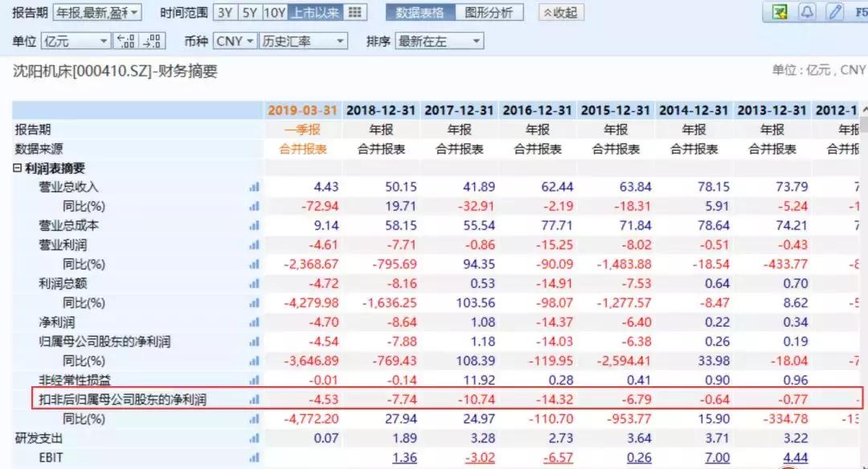Viewport: 868px width, 469px height.
Task: Select the 5Y time range
Action: coord(250,12)
